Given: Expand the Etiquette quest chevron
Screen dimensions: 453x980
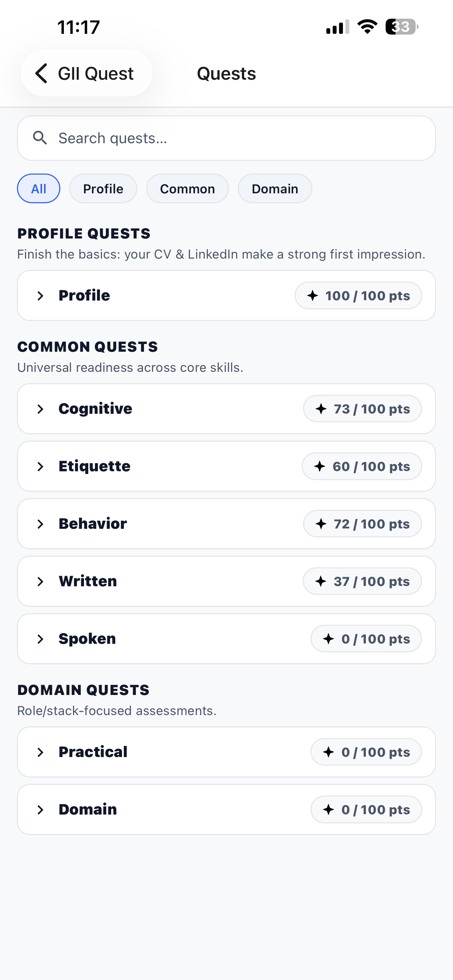Looking at the screenshot, I should (40, 466).
